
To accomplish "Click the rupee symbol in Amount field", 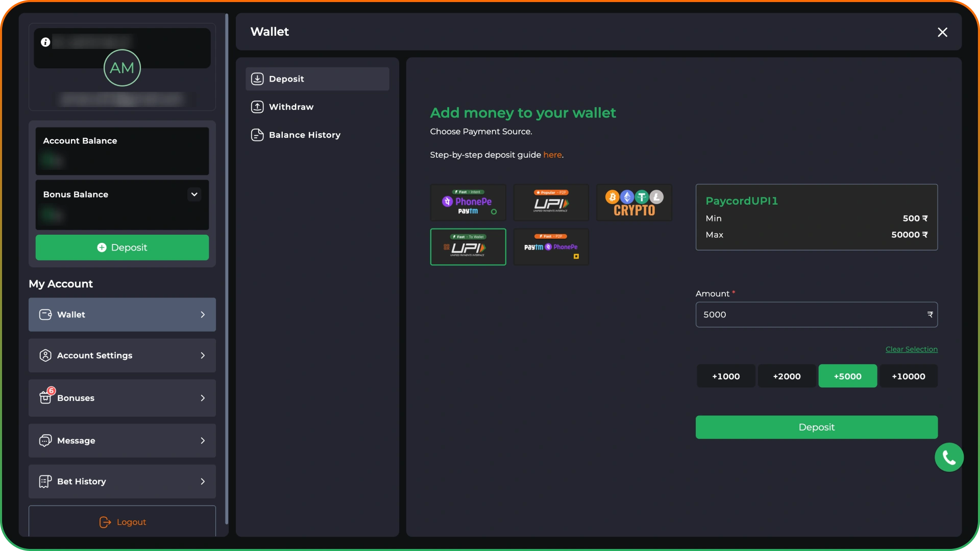I will point(930,315).
